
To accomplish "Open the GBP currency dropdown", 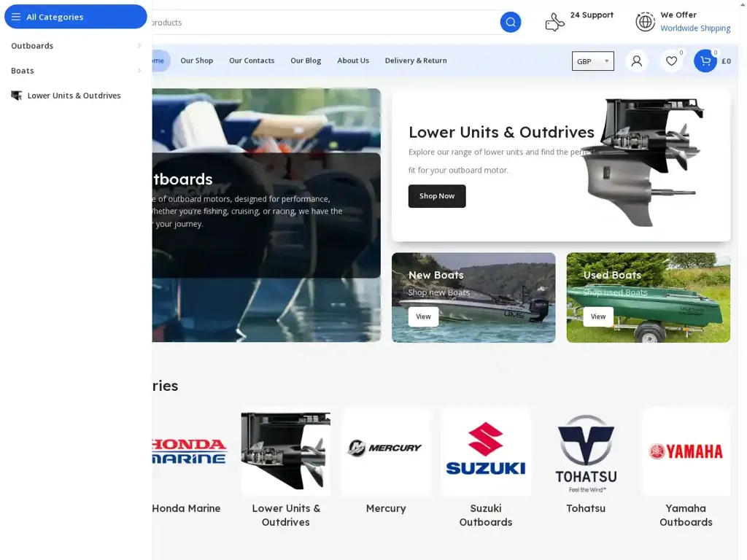I will (x=592, y=61).
